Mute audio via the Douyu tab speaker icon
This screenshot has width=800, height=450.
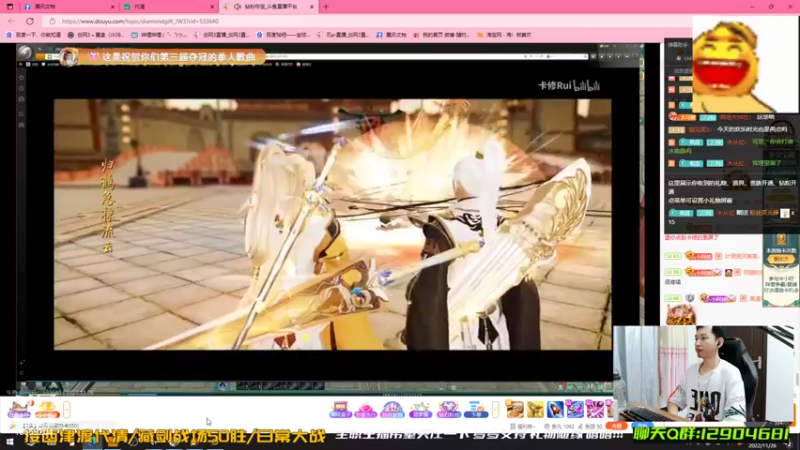238,7
